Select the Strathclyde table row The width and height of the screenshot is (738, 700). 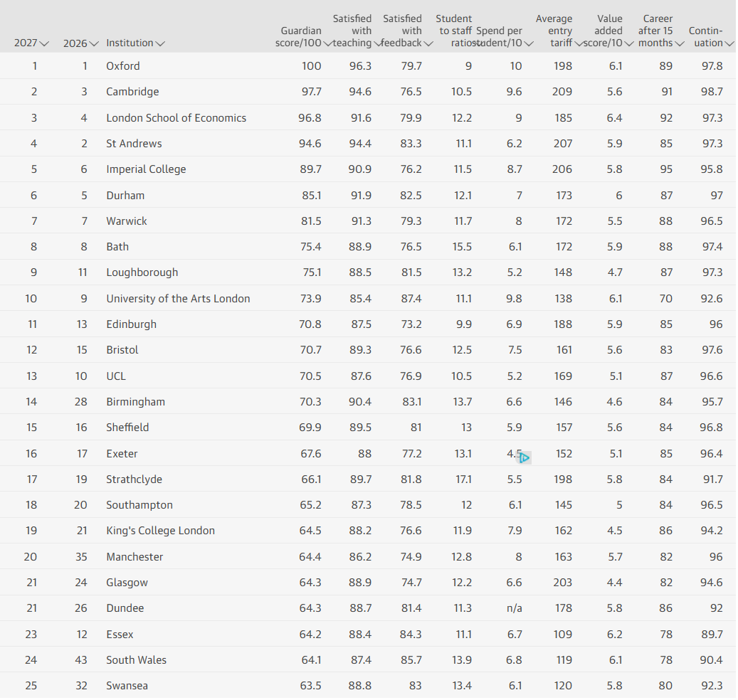(368, 479)
